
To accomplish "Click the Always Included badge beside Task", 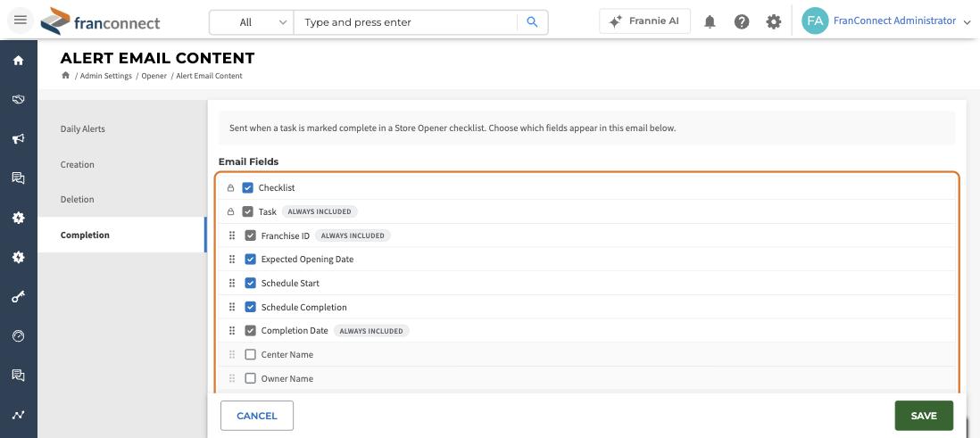I will pyautogui.click(x=320, y=211).
